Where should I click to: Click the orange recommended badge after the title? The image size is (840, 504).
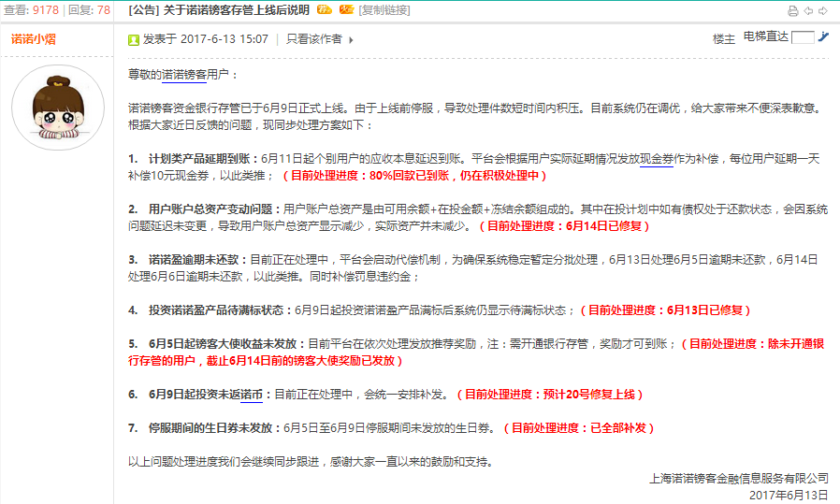324,9
